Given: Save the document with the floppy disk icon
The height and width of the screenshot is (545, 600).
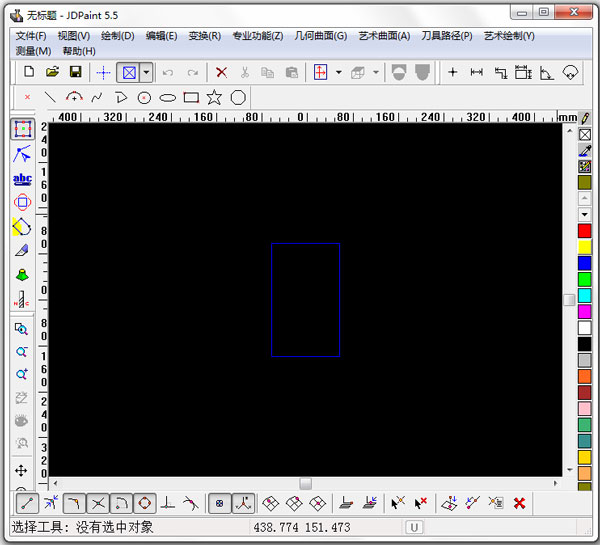Looking at the screenshot, I should coord(76,72).
